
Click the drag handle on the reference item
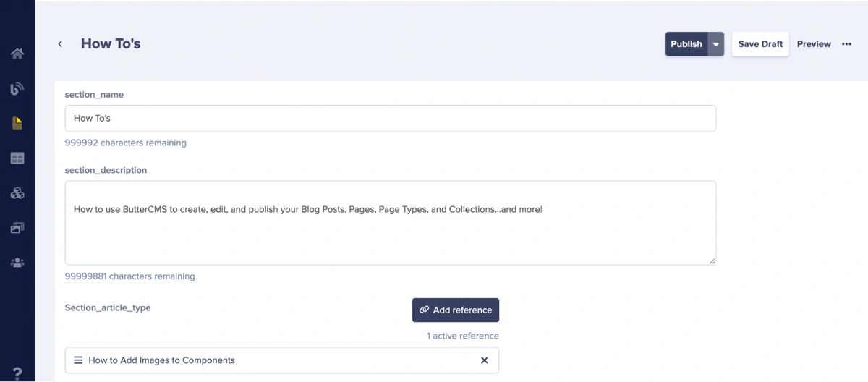coord(78,360)
